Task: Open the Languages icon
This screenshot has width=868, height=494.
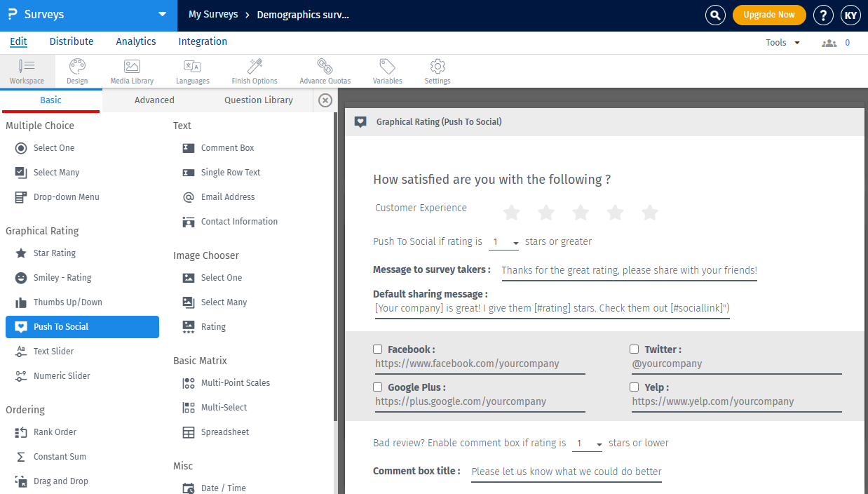Action: point(192,72)
